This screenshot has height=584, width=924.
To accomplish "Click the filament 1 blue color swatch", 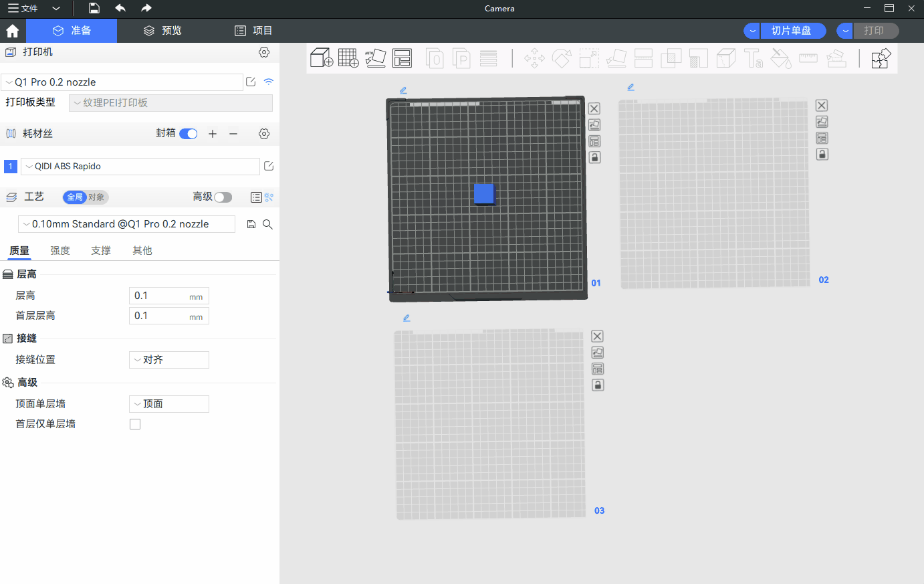I will (11, 167).
